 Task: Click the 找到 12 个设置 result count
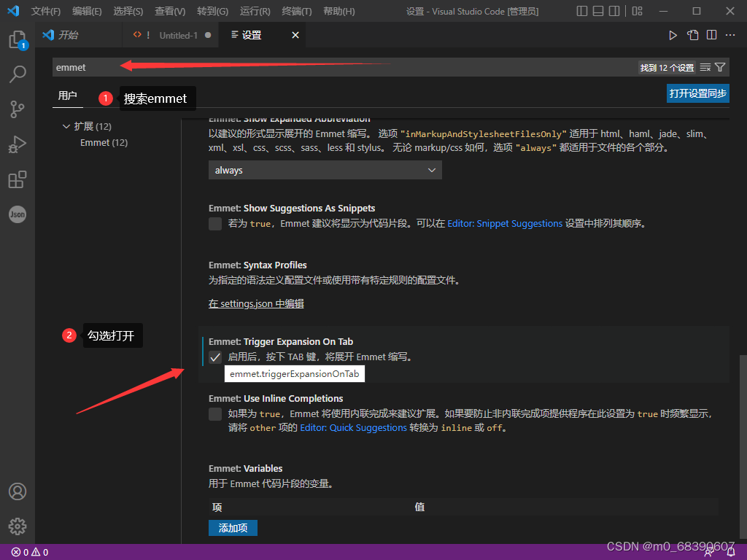667,68
